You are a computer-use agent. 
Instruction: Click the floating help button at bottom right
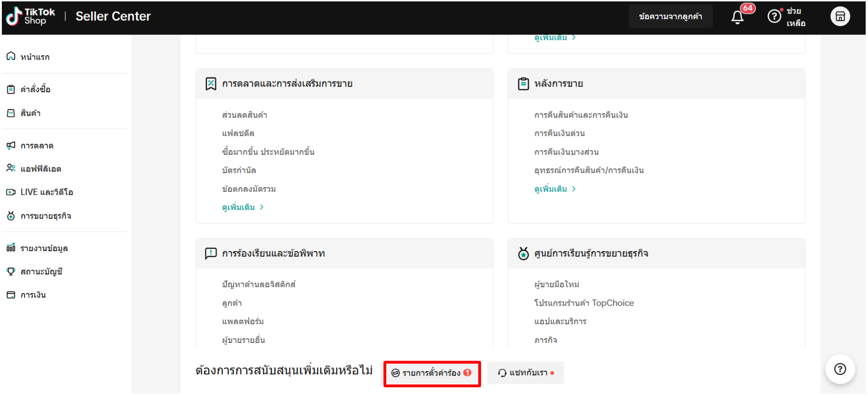coord(840,369)
